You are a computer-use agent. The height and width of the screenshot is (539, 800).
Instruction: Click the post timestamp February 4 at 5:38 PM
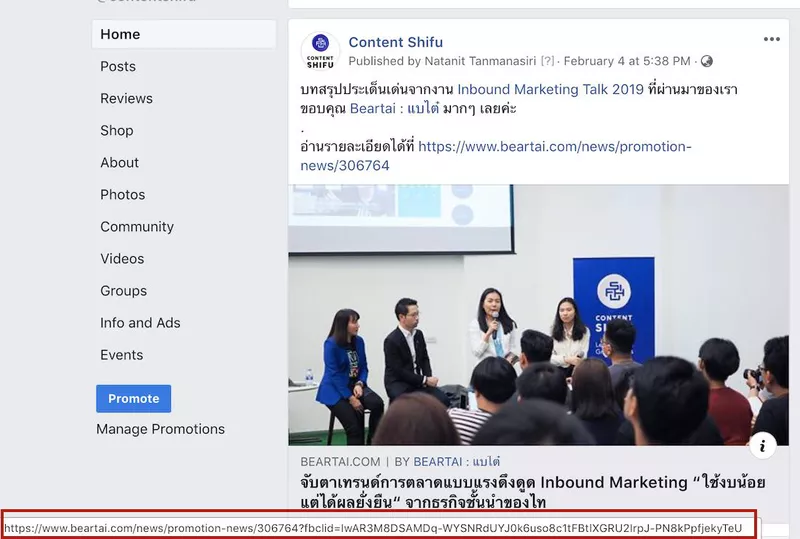627,61
